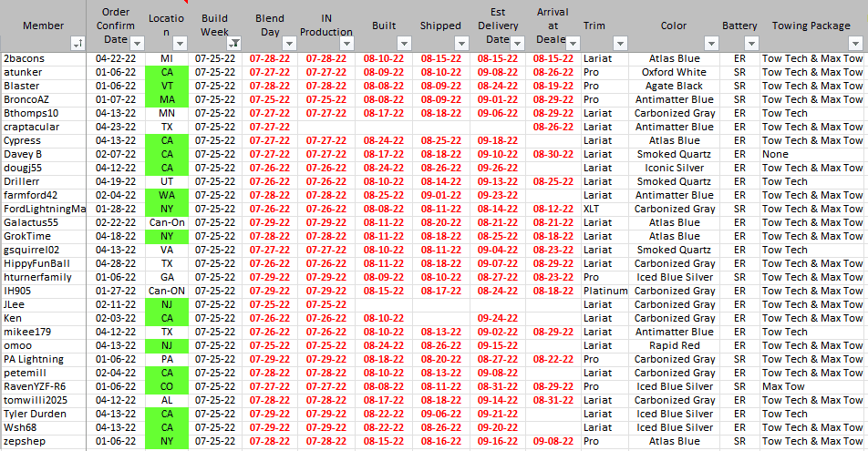
Task: Open the Order Confirm Date filter dropdown
Action: (137, 44)
